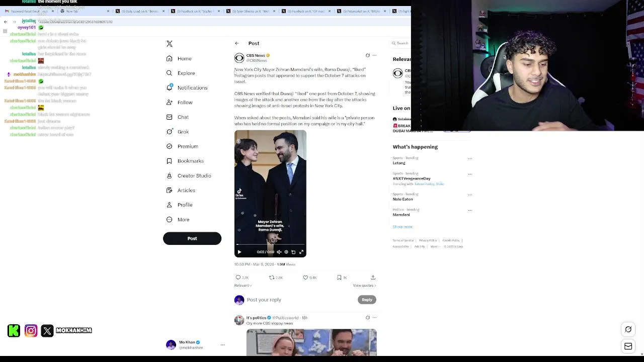Viewport: 644px width, 362px height.
Task: Click the TikTok-watermarked video thumbnail
Action: pos(270,194)
